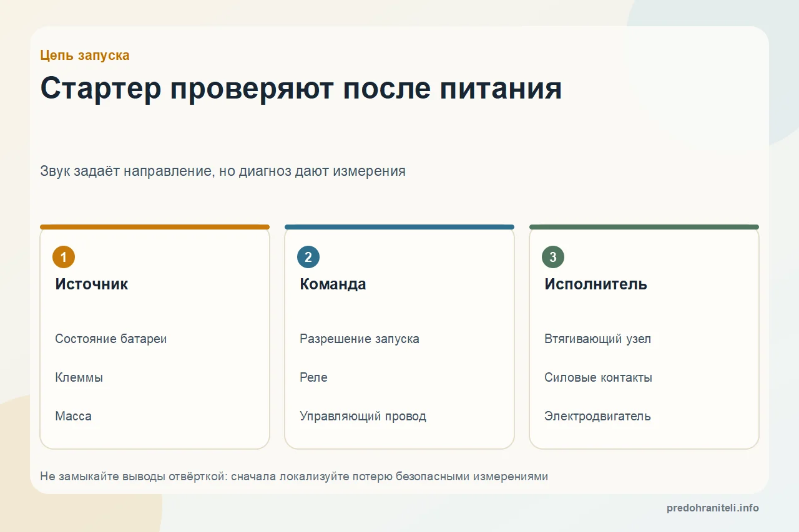Click "Втягивающий узел" item
The image size is (799, 532).
pyautogui.click(x=597, y=339)
